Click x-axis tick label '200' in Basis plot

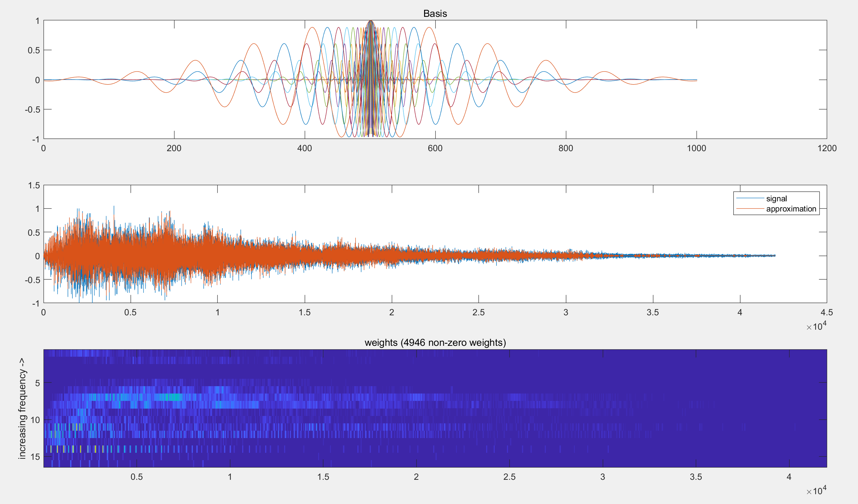coord(174,148)
